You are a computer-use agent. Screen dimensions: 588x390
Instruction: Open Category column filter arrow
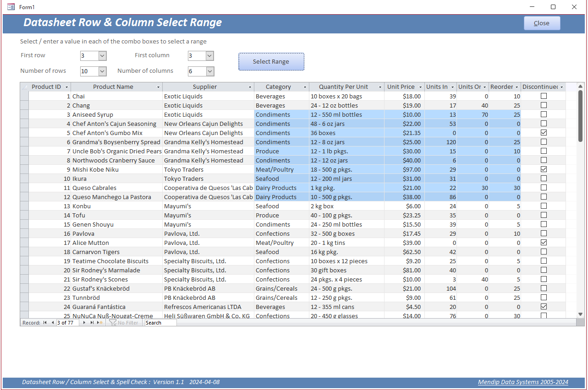305,87
